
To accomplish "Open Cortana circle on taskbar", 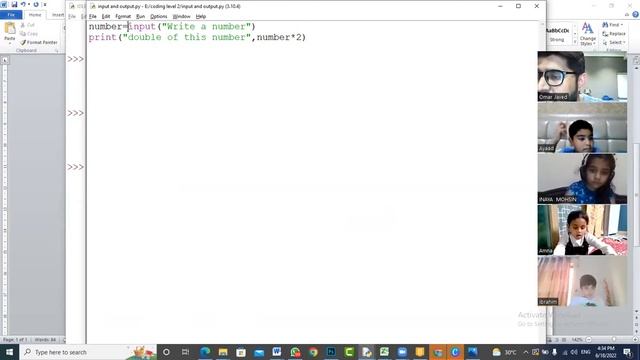I will [x=166, y=352].
